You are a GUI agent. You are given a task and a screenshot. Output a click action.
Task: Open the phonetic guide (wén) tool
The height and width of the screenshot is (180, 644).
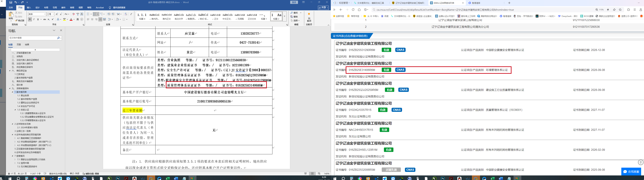point(77,14)
